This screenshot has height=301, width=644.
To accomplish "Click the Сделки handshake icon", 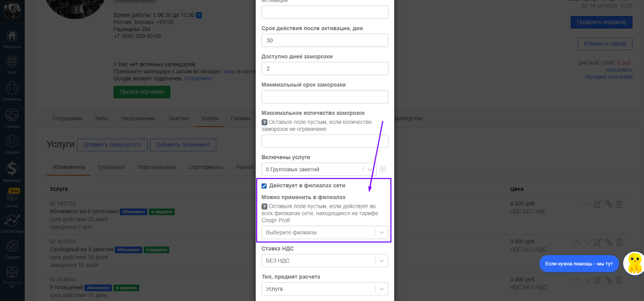I will click(x=12, y=118).
